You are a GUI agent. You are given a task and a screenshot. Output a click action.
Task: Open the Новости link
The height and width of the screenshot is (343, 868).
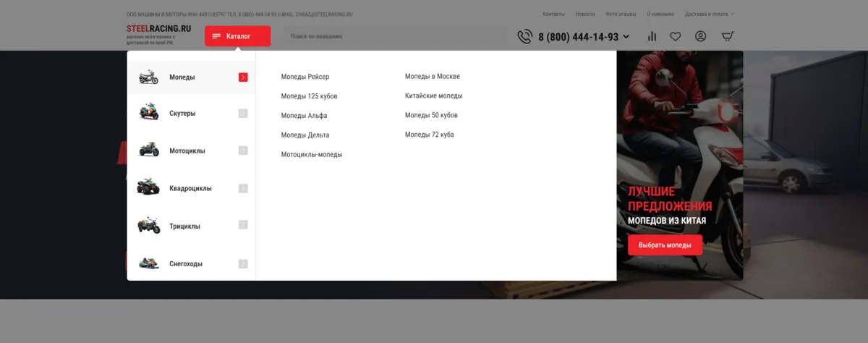[x=585, y=14]
